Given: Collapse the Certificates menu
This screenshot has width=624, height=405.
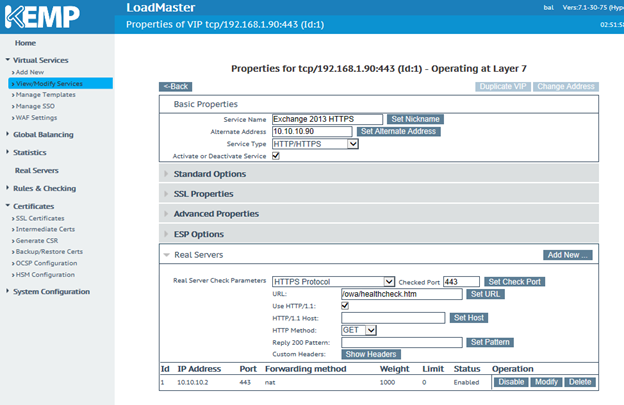Looking at the screenshot, I should click(x=33, y=206).
